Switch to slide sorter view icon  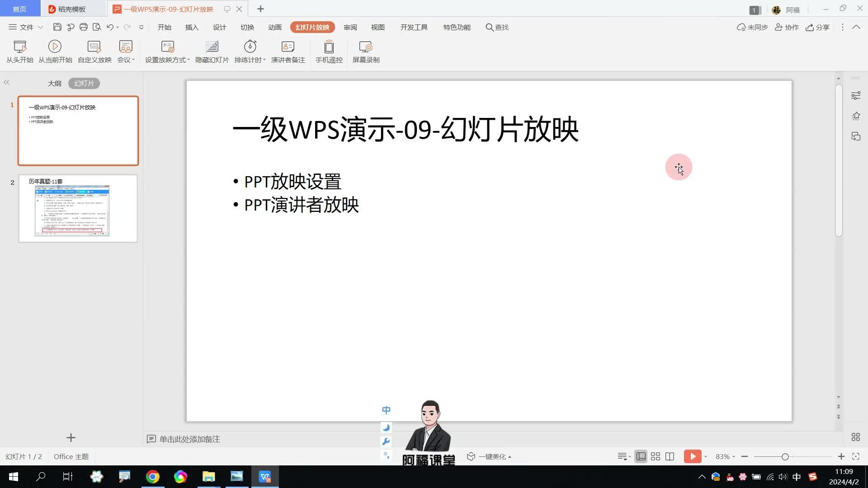tap(655, 457)
